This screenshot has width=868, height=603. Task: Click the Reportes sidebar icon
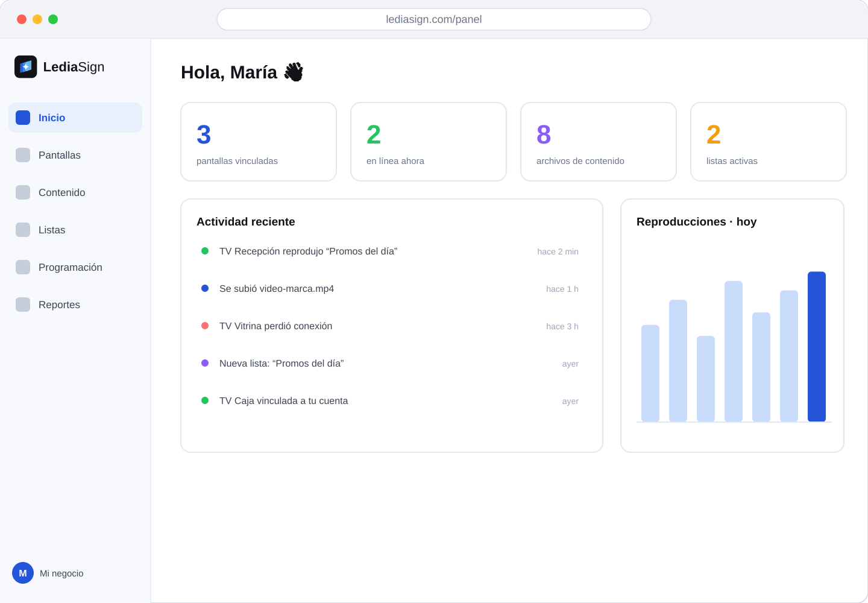[x=23, y=305]
